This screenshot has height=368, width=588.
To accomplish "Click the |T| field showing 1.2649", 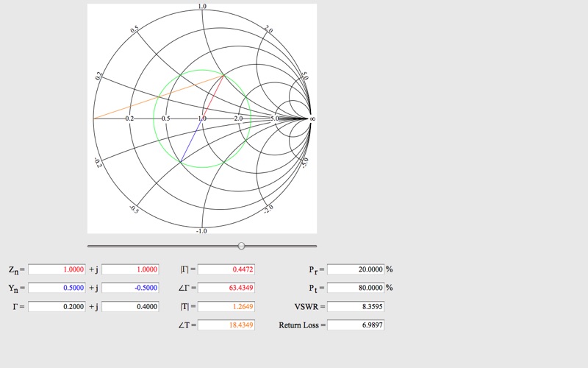I will click(226, 306).
